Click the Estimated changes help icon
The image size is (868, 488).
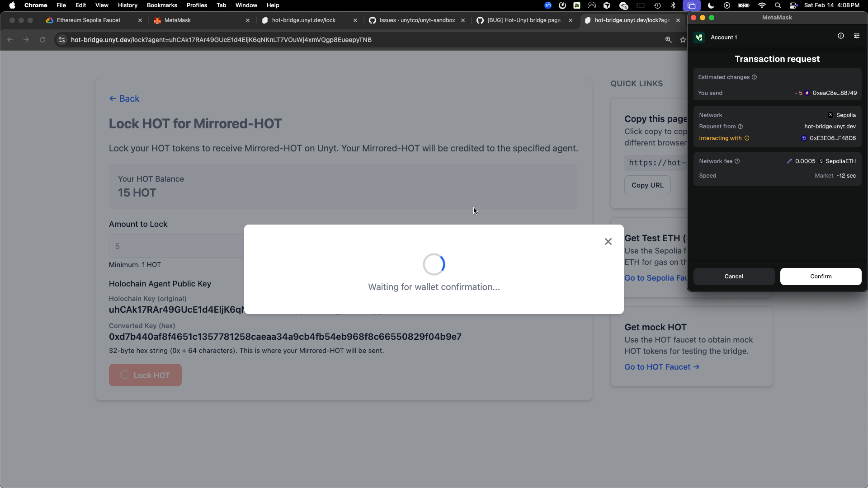click(x=754, y=77)
